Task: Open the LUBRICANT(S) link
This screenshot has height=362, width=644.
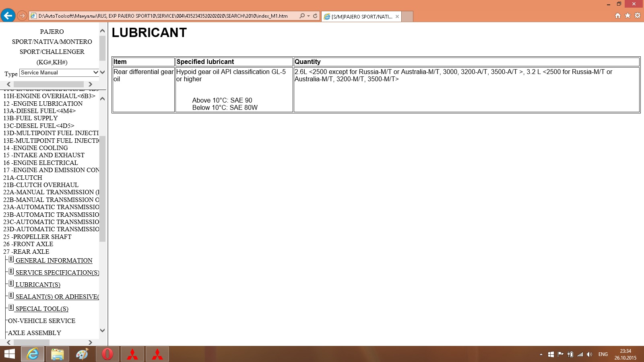Action: 38,285
